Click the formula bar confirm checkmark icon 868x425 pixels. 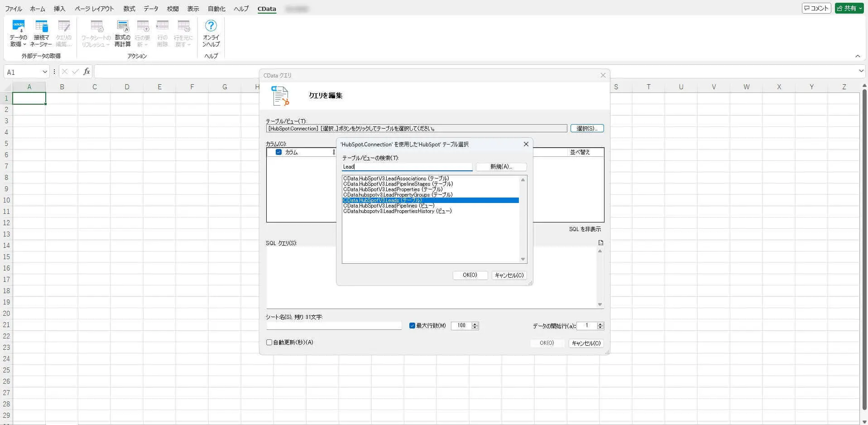click(x=76, y=72)
